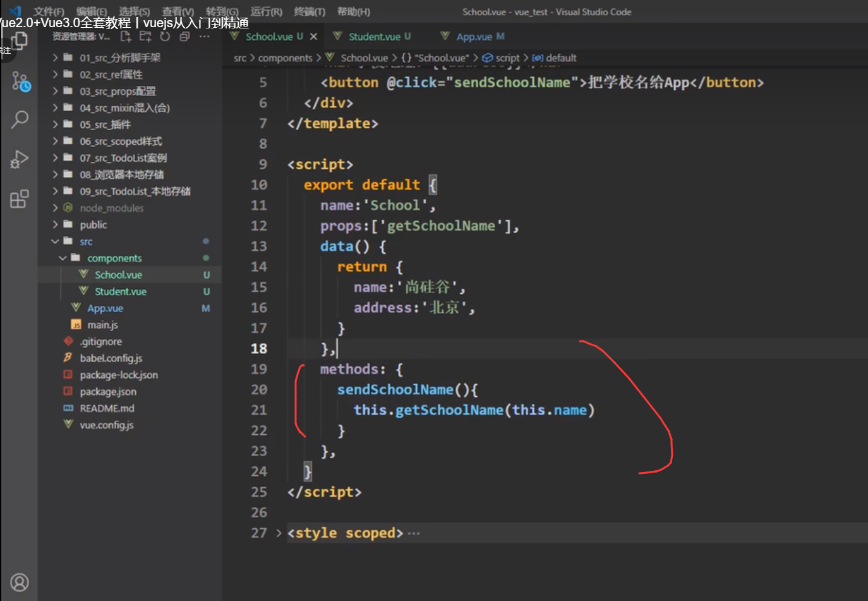
Task: Open the Accounts icon at bottom
Action: pyautogui.click(x=20, y=582)
